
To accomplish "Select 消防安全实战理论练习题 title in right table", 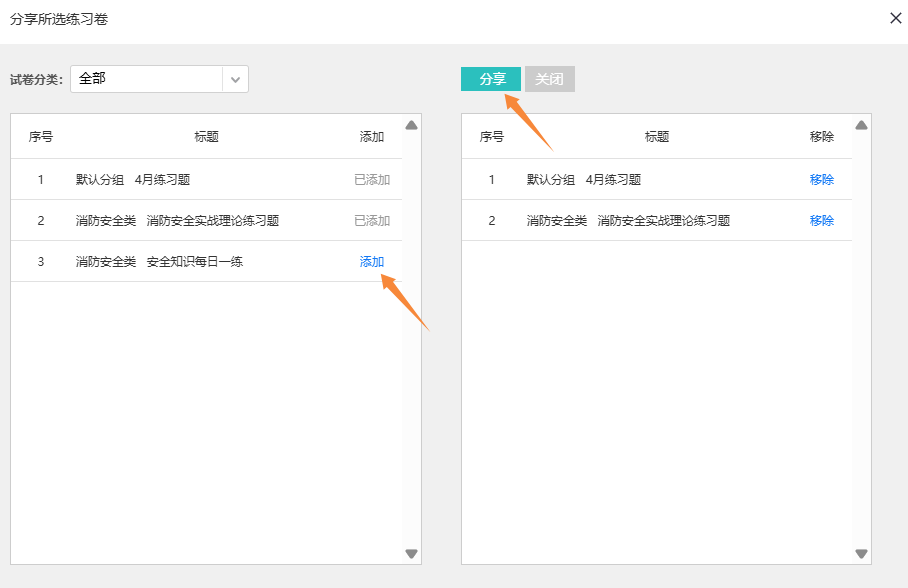I will point(628,221).
